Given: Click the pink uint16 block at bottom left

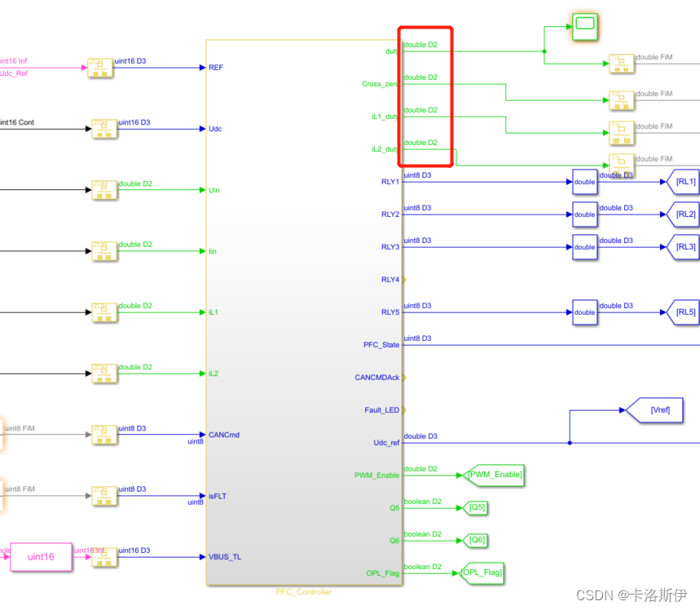Looking at the screenshot, I should click(41, 556).
